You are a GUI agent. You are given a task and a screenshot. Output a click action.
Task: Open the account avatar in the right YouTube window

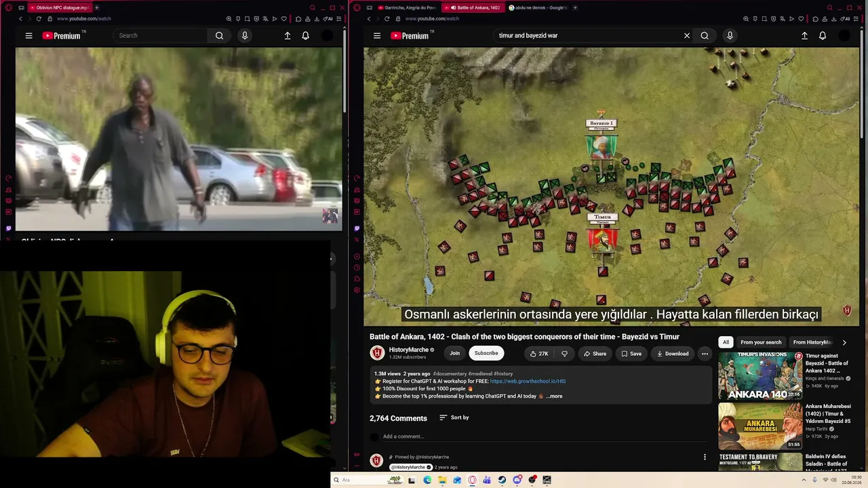[844, 36]
